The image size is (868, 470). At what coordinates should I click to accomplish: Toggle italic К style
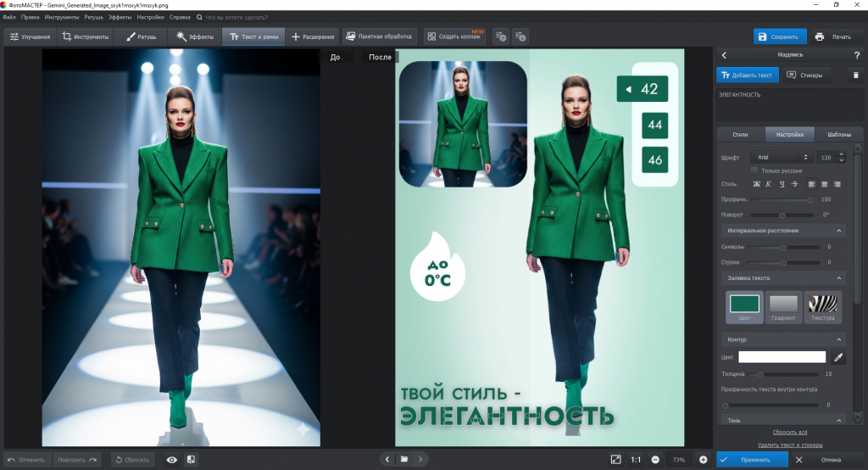click(x=768, y=184)
